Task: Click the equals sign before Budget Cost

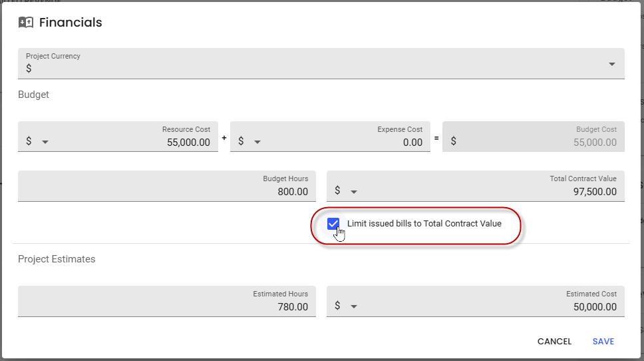Action: point(436,138)
